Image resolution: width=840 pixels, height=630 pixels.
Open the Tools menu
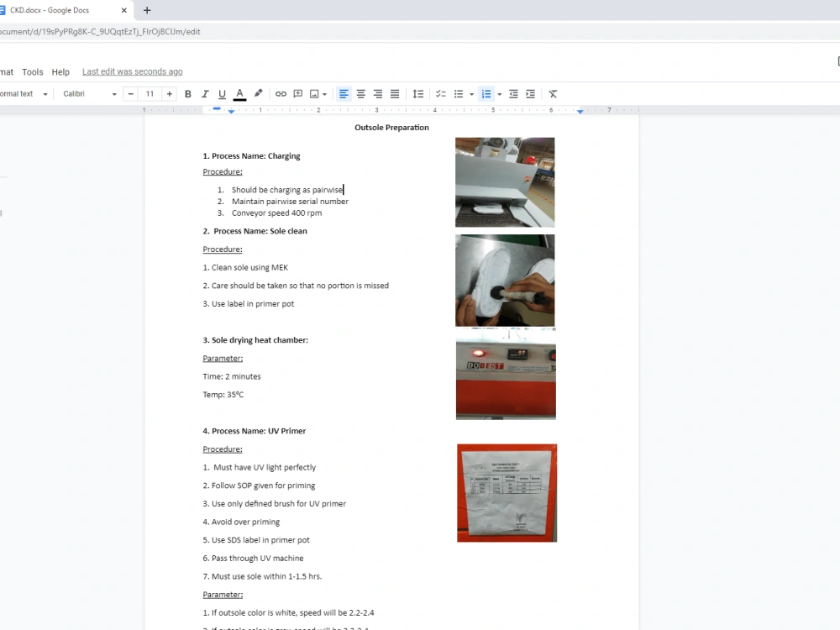point(32,71)
